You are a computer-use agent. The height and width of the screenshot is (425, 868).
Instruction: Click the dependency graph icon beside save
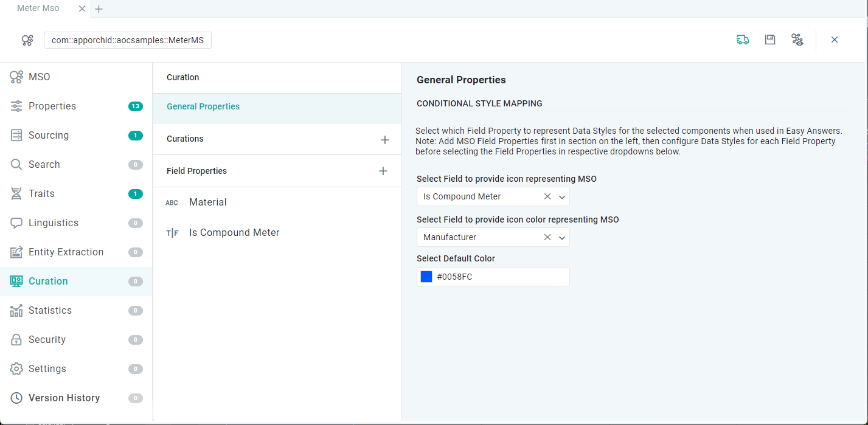[797, 40]
